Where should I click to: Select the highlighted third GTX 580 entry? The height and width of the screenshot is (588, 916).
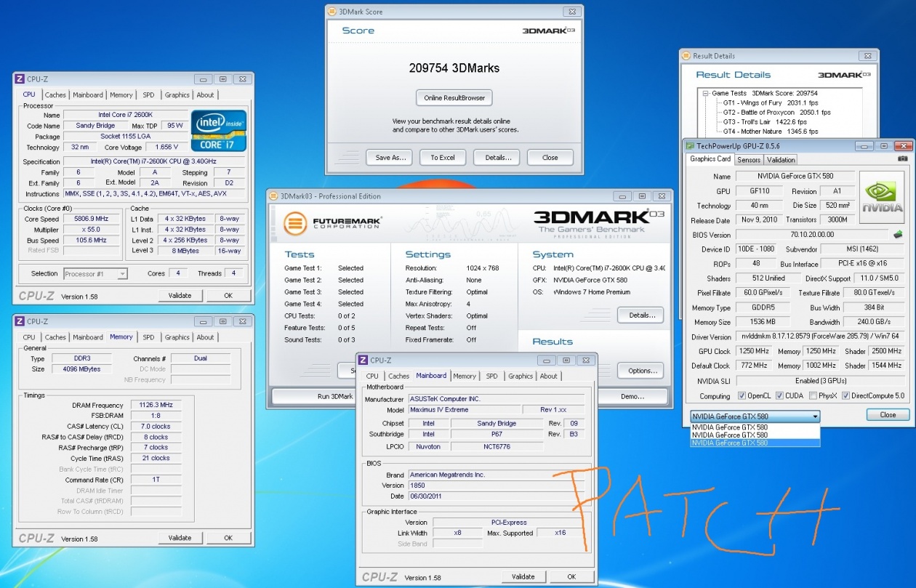(755, 443)
